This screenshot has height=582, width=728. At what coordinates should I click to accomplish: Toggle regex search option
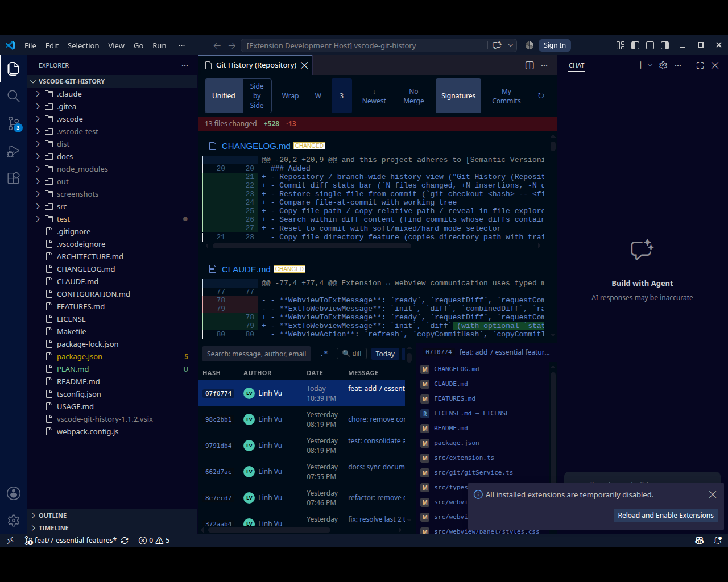tap(324, 354)
